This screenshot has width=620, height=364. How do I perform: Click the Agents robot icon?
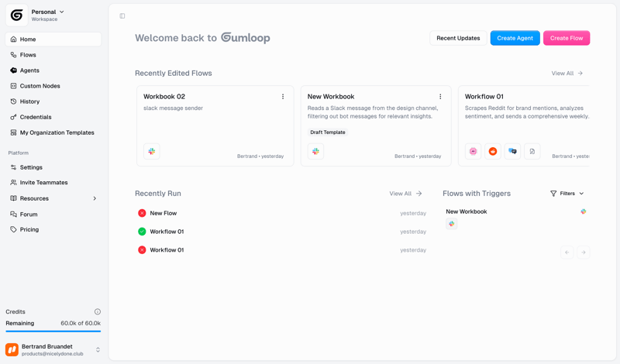pos(13,70)
